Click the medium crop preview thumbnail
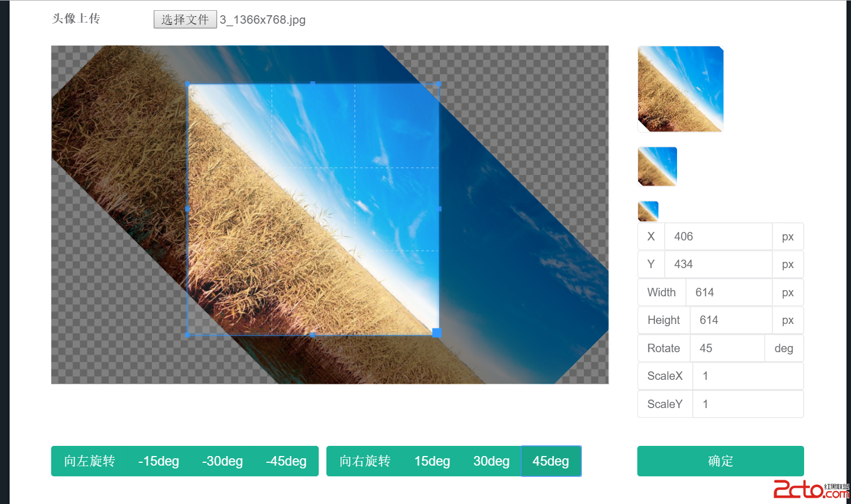 [x=657, y=166]
